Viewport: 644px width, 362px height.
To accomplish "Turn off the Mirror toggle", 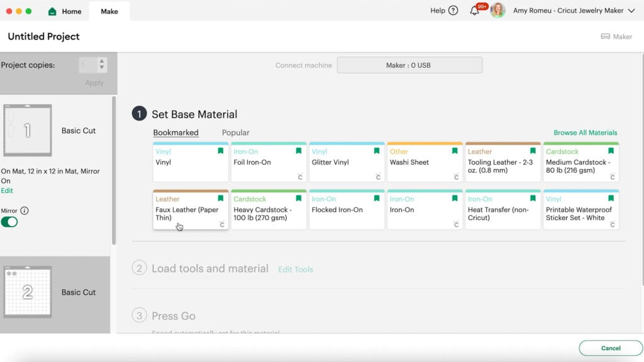I will (9, 222).
